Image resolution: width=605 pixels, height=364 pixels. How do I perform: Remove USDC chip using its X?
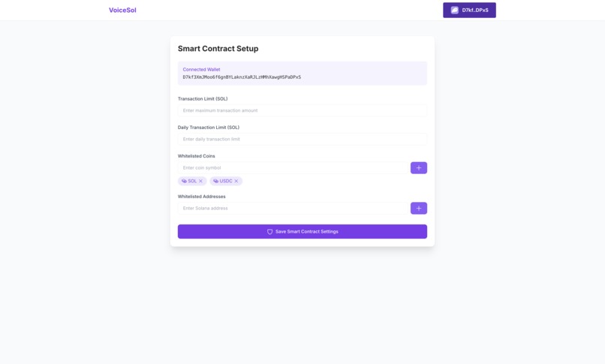[x=236, y=181]
